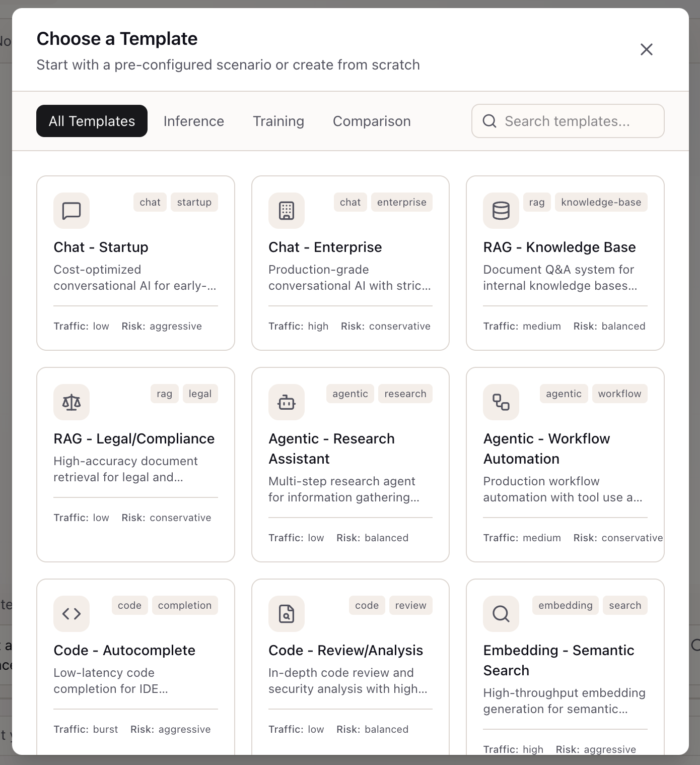Click the All Templates filter button
Image resolution: width=700 pixels, height=765 pixels.
click(91, 121)
